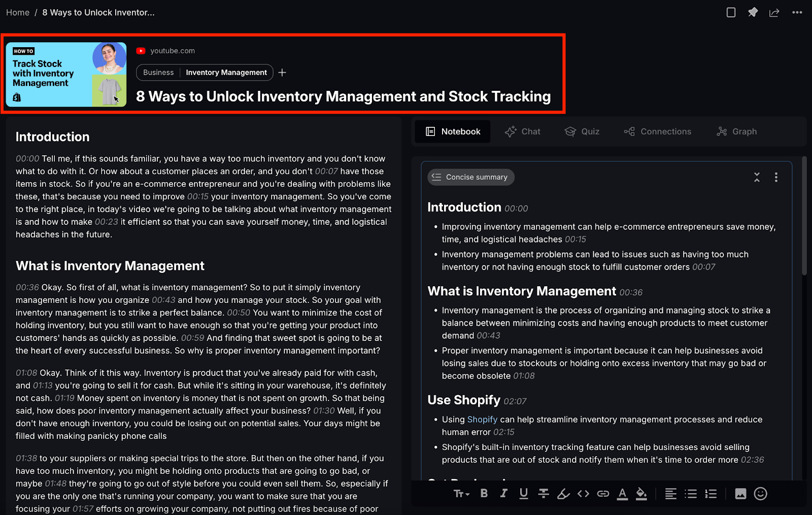Switch to the Notebook tab
The width and height of the screenshot is (812, 515).
coord(453,131)
